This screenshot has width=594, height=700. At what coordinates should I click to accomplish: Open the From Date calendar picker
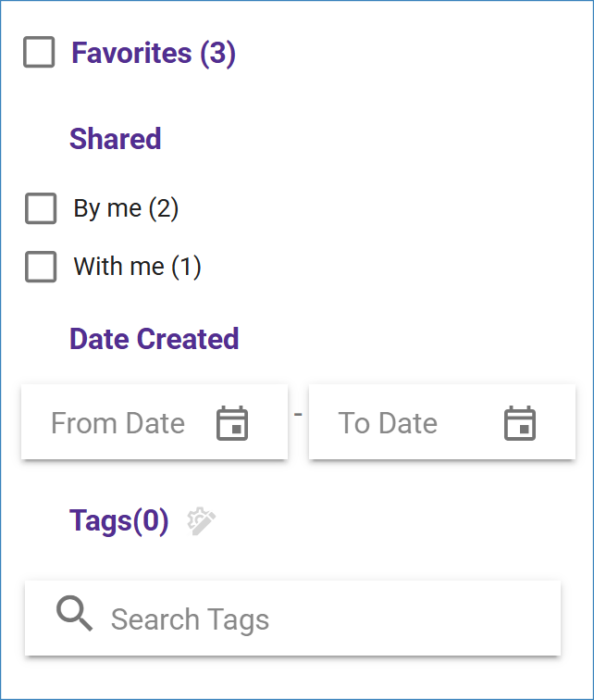pos(232,423)
